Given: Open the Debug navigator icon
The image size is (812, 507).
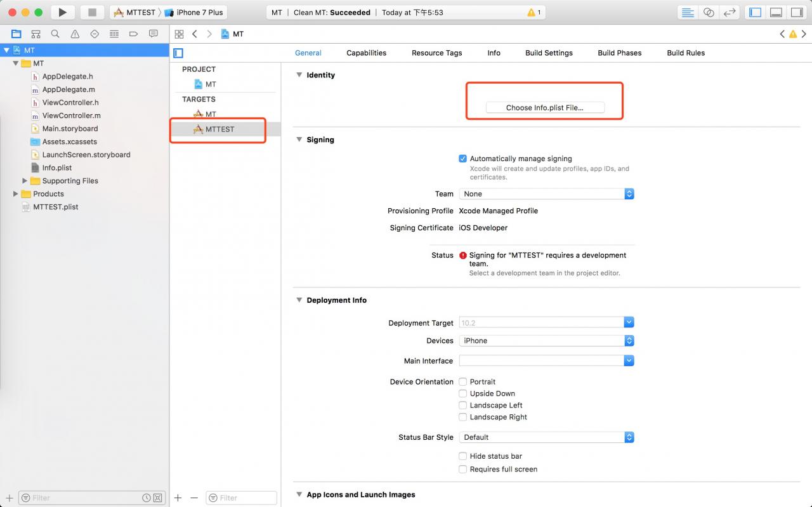Looking at the screenshot, I should 114,34.
